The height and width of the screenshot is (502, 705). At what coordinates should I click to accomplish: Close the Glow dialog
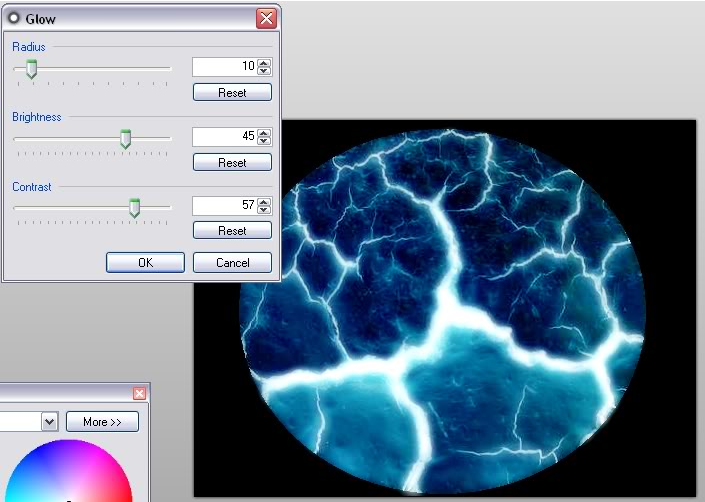tap(266, 18)
